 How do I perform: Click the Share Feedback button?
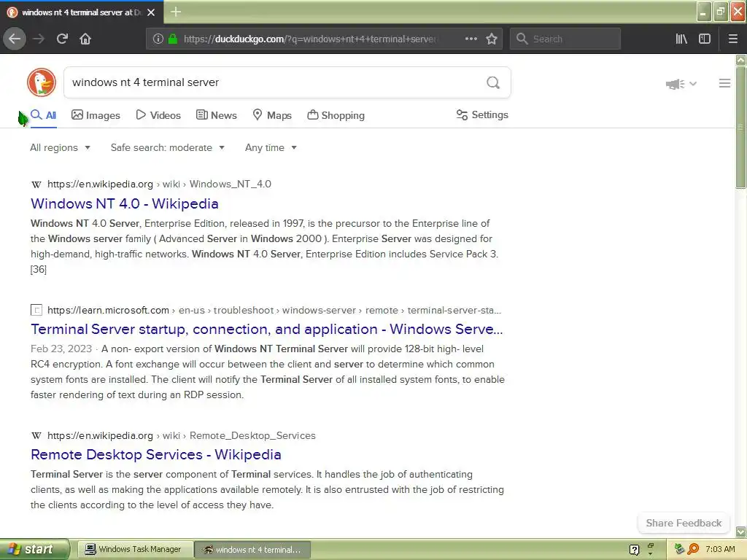click(684, 523)
